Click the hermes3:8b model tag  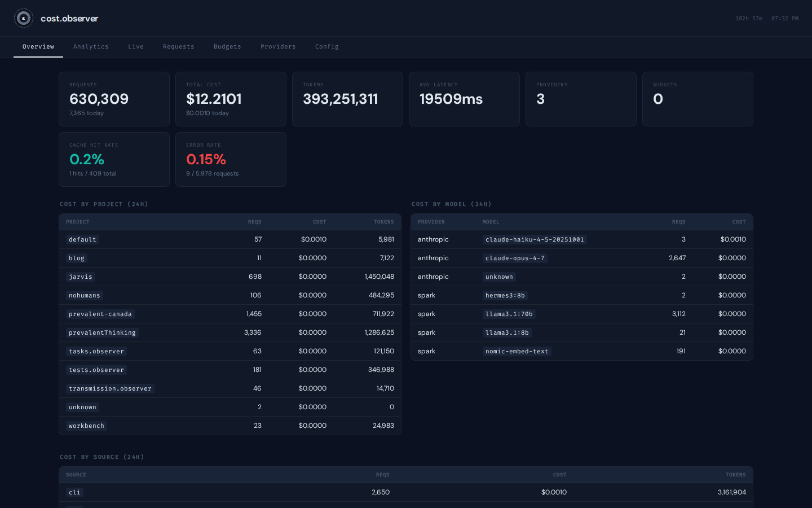[x=505, y=295]
